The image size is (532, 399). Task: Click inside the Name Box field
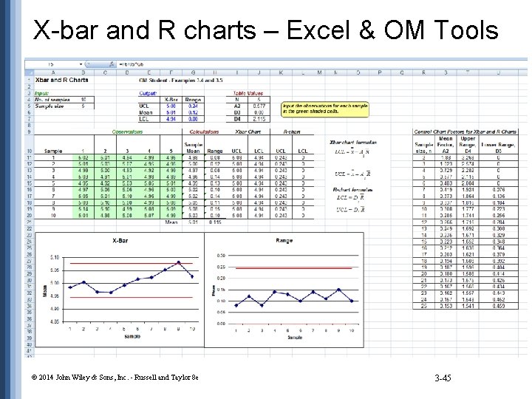click(52, 64)
